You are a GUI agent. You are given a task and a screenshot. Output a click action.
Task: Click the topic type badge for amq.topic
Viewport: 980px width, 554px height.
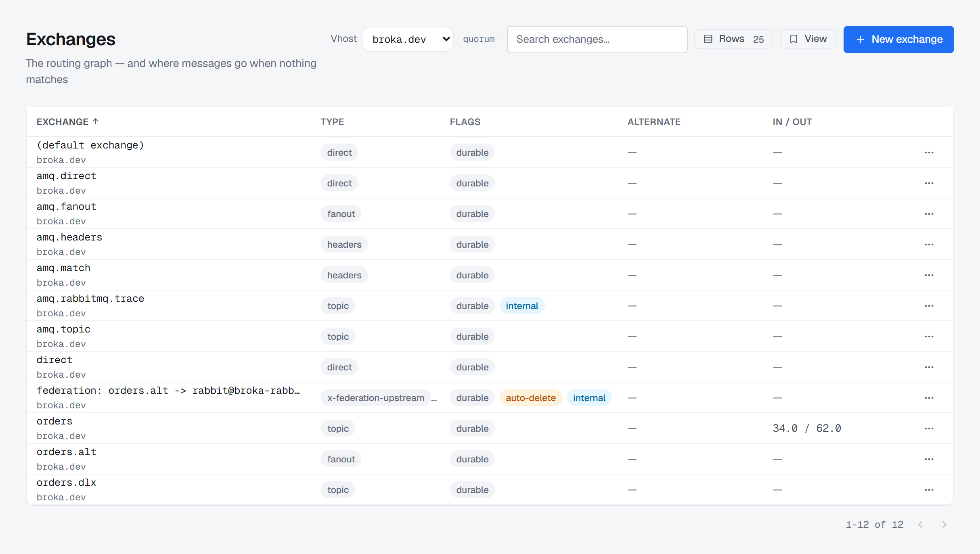tap(338, 337)
